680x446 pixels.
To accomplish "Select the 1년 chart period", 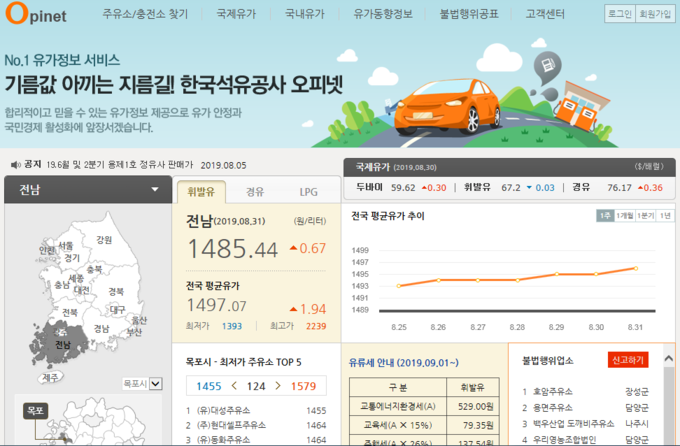I will [665, 216].
